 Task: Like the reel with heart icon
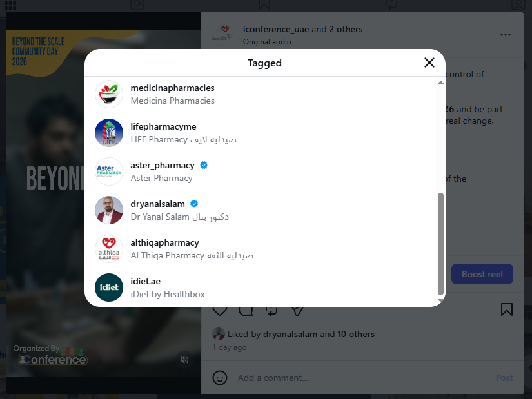(220, 310)
